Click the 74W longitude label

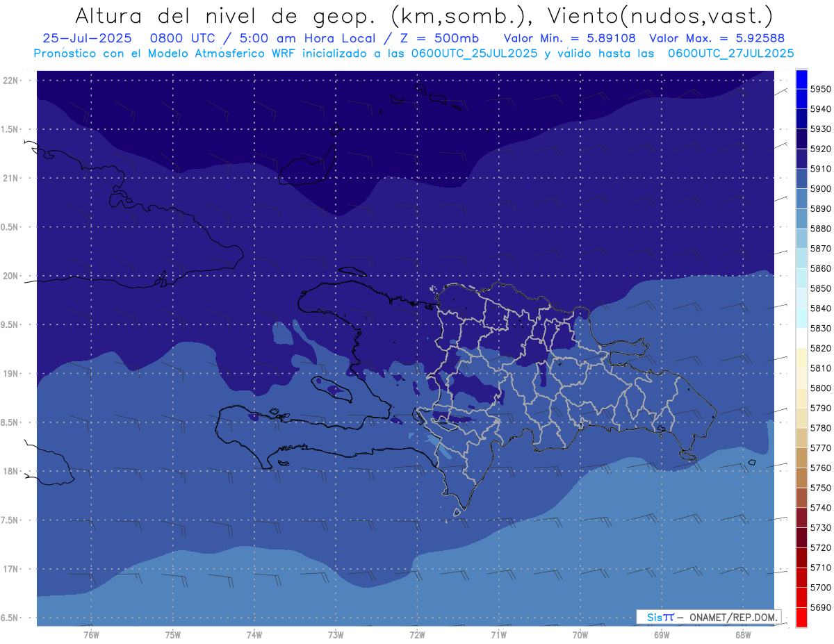tap(254, 635)
